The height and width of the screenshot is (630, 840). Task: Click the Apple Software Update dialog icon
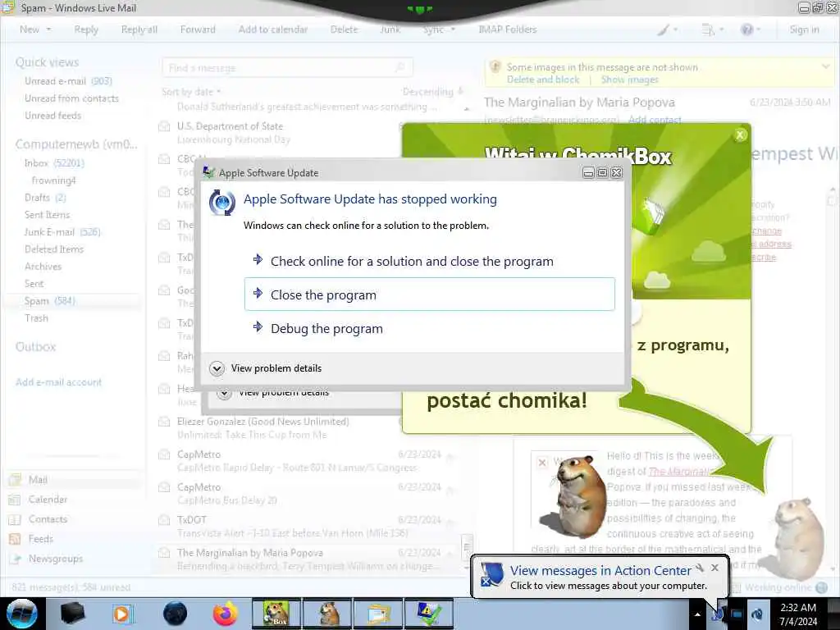[x=221, y=203]
